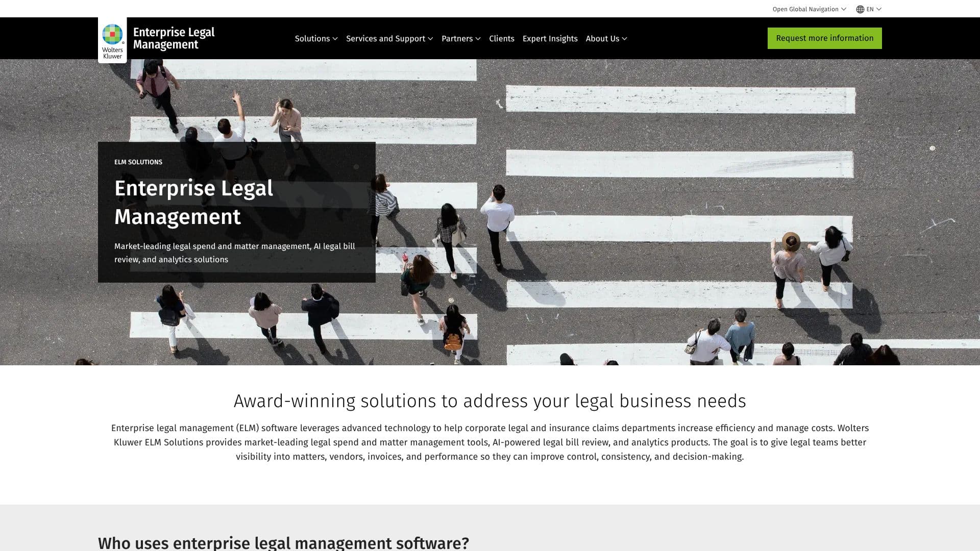Expand Services and Support menu

click(x=389, y=39)
